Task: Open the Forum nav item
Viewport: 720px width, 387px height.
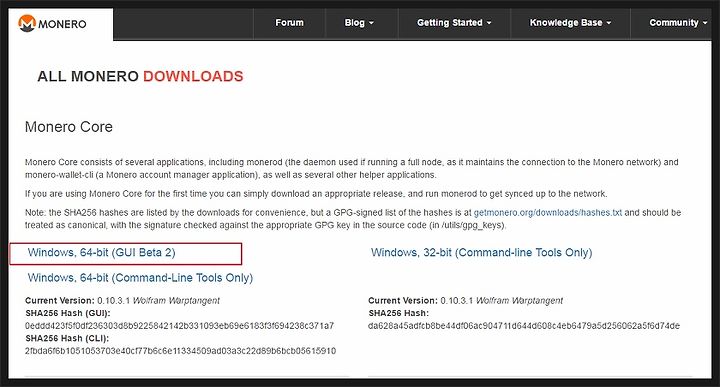Action: click(x=289, y=22)
